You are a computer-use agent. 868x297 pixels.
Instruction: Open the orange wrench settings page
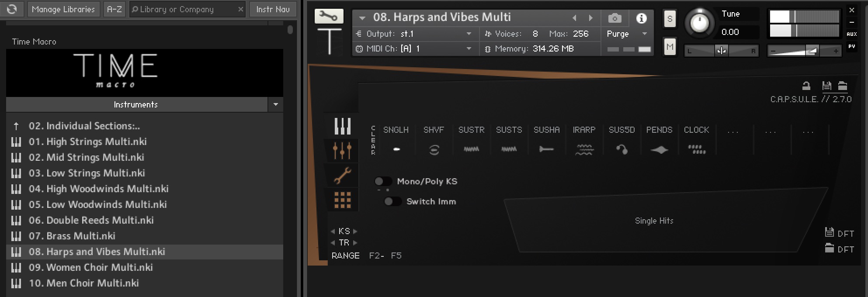pos(342,175)
